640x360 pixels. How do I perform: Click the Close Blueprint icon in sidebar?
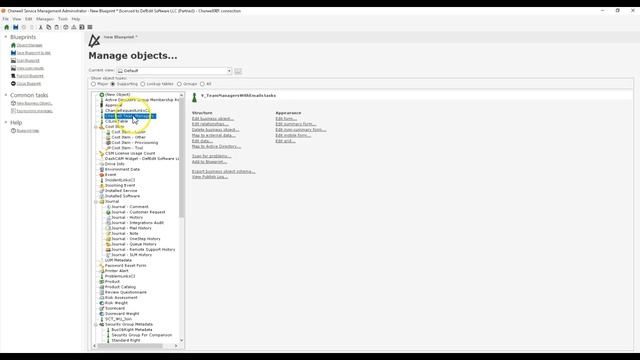point(13,83)
